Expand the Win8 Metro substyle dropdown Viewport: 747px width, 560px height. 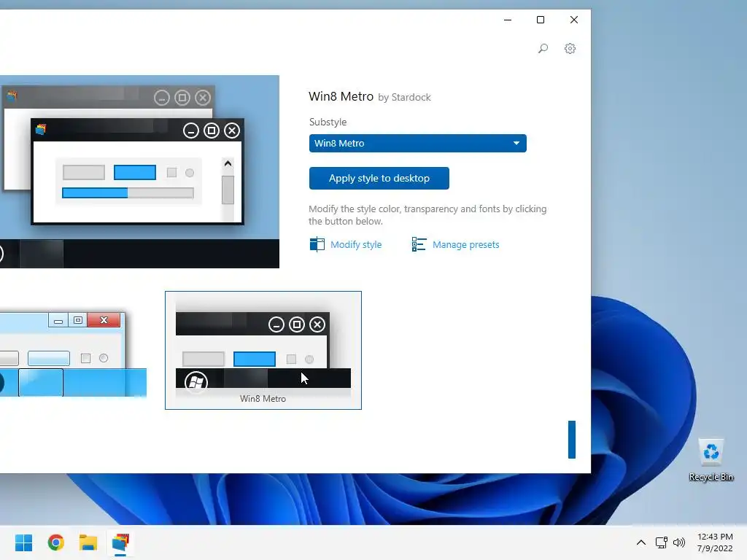[x=418, y=144]
